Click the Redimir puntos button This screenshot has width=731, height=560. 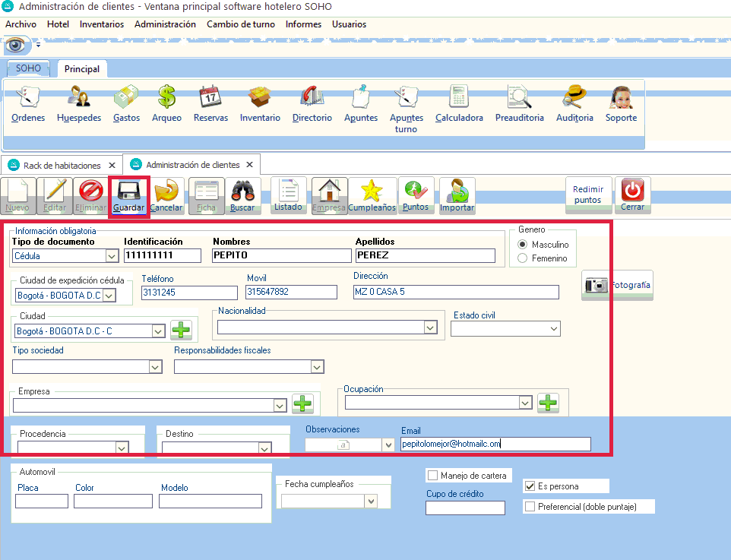(587, 195)
